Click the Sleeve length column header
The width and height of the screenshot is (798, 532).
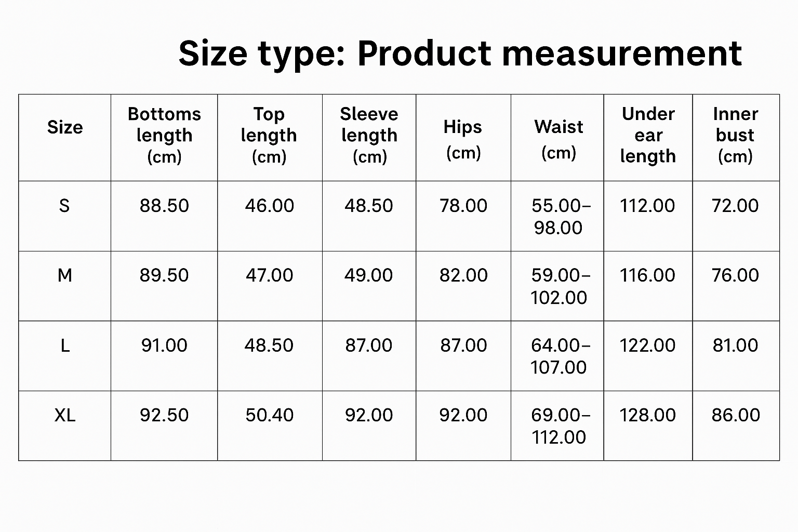[x=369, y=135]
